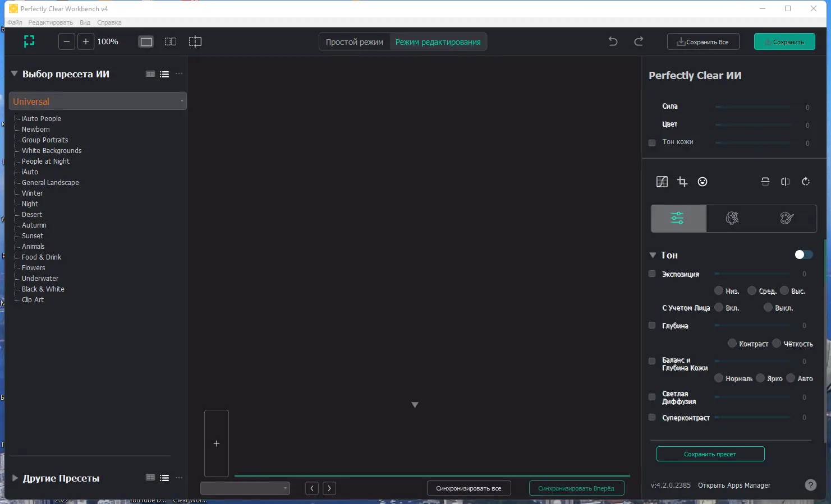
Task: Click the filmstrip collapse triangle
Action: [x=415, y=405]
